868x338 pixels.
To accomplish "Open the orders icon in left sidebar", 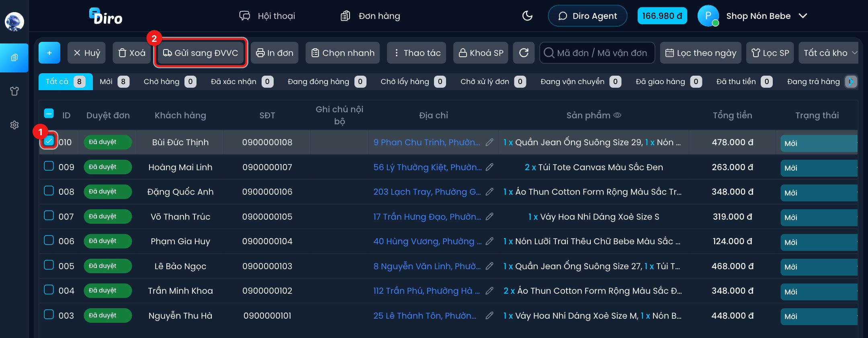I will 14,58.
